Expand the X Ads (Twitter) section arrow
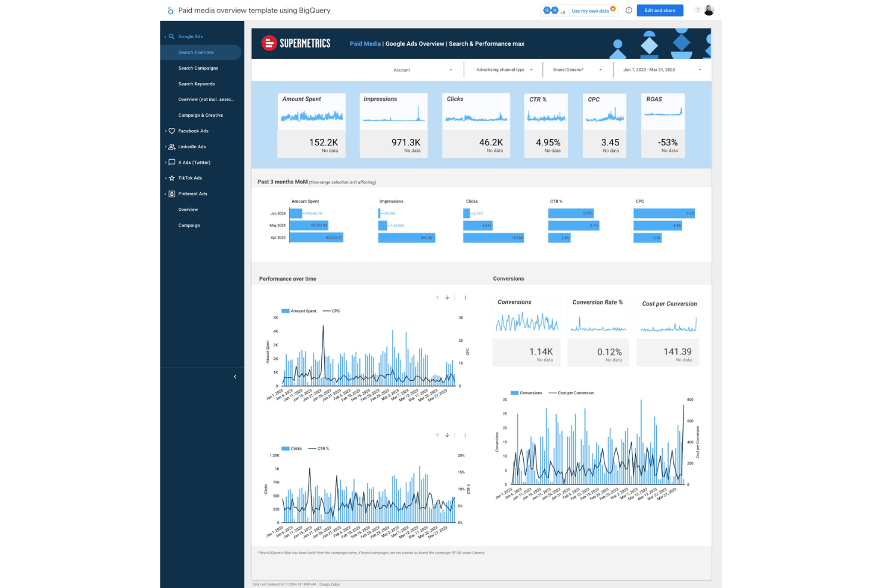Viewport: 882px width, 588px height. pos(165,162)
